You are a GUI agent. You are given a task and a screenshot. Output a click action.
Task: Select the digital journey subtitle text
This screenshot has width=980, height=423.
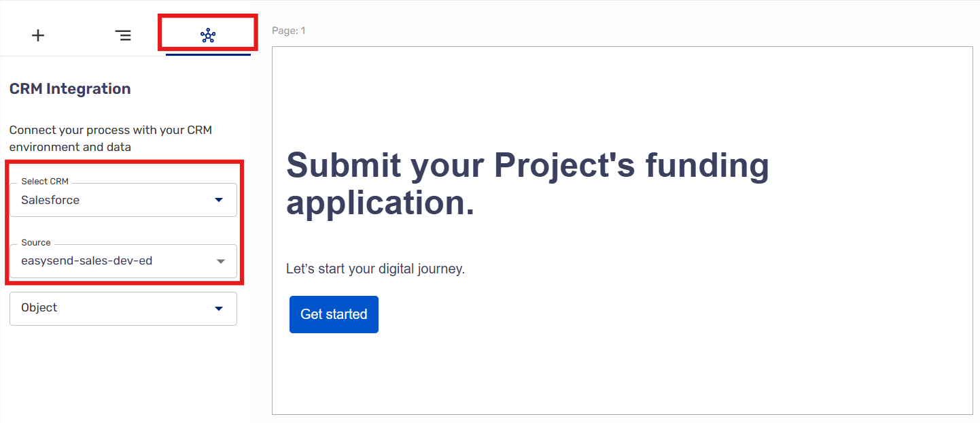(x=375, y=269)
